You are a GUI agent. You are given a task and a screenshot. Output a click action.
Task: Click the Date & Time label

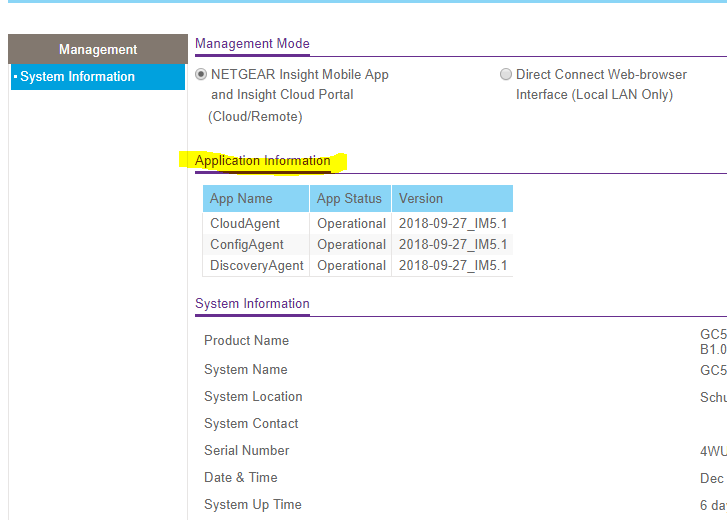(241, 477)
